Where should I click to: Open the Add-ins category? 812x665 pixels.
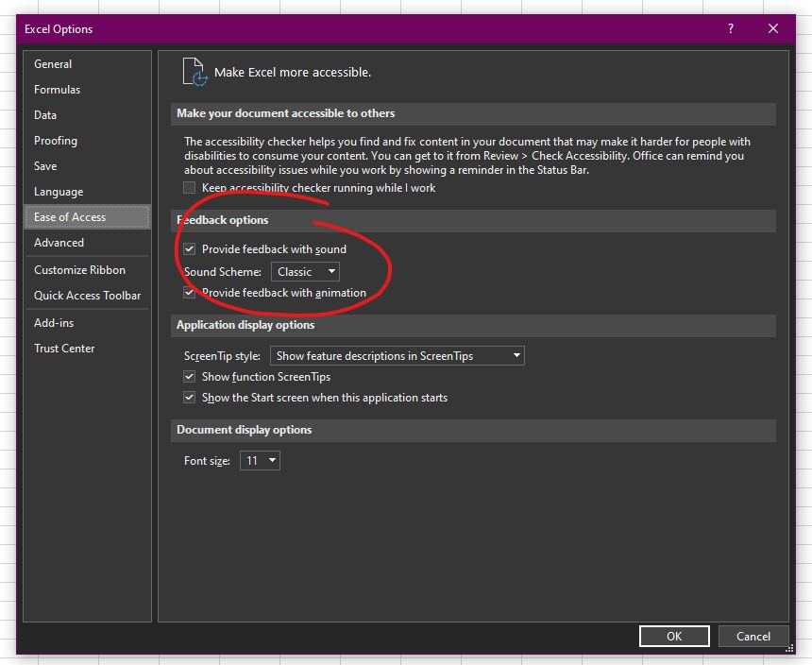click(87, 323)
